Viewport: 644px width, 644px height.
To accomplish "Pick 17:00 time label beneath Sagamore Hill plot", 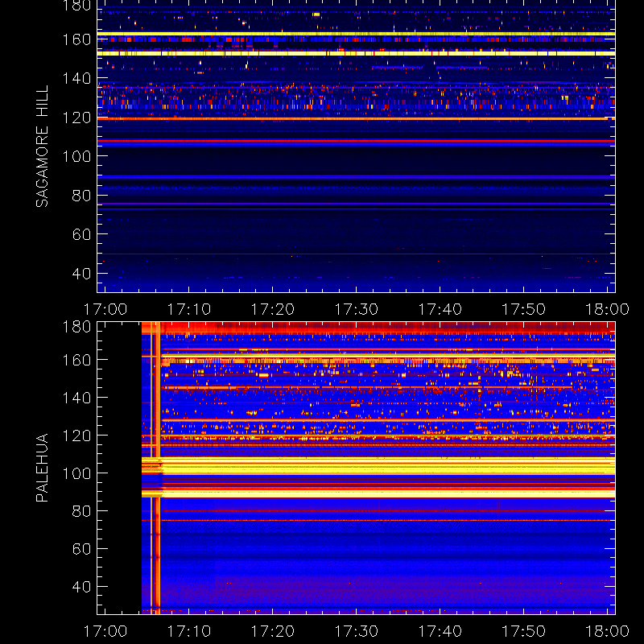I will click(x=105, y=309).
